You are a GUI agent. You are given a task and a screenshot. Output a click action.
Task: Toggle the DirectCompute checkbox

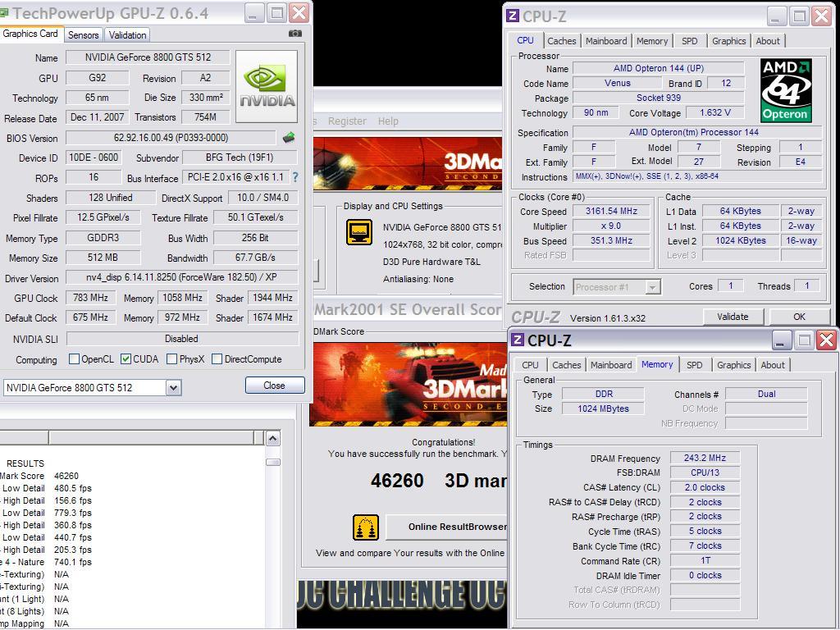217,359
